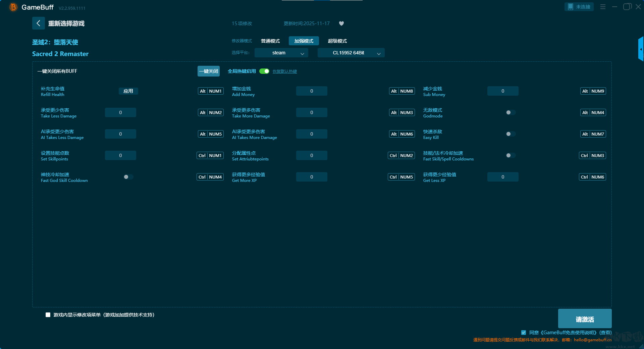Enable Fast Skill/Spell Cooldowns switch

(x=511, y=155)
